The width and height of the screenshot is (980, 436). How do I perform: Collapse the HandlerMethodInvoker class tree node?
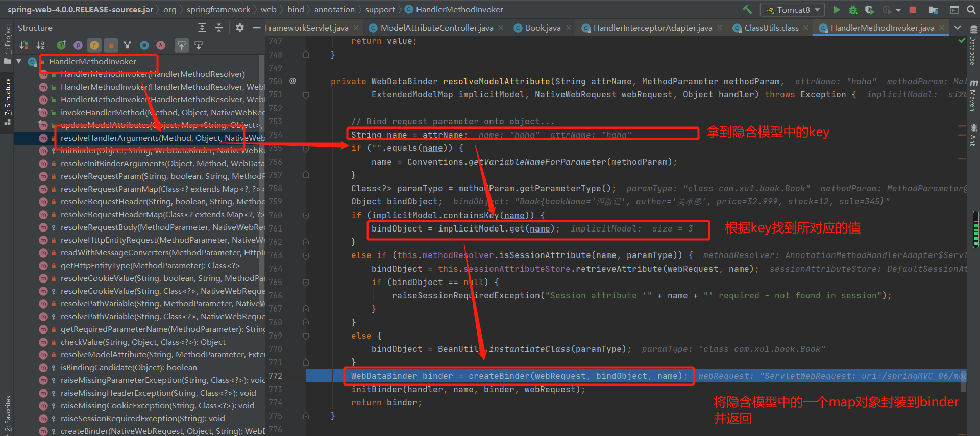[x=19, y=61]
